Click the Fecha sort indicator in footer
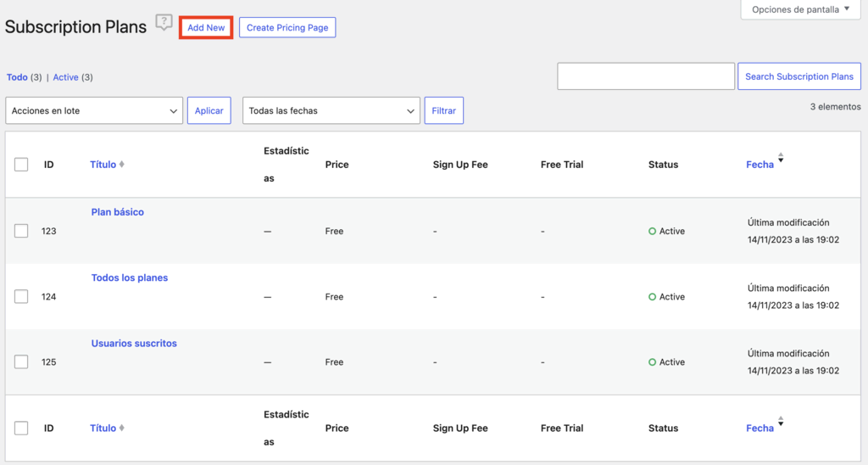Viewport: 868px width, 465px height. [781, 423]
